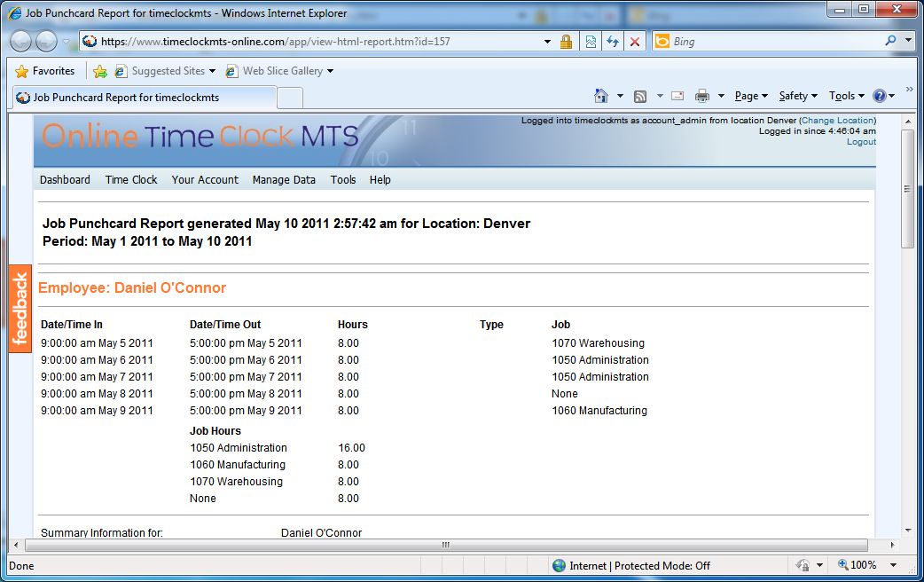Click the Change Location link
Screen dimensions: 924x582
(x=837, y=121)
